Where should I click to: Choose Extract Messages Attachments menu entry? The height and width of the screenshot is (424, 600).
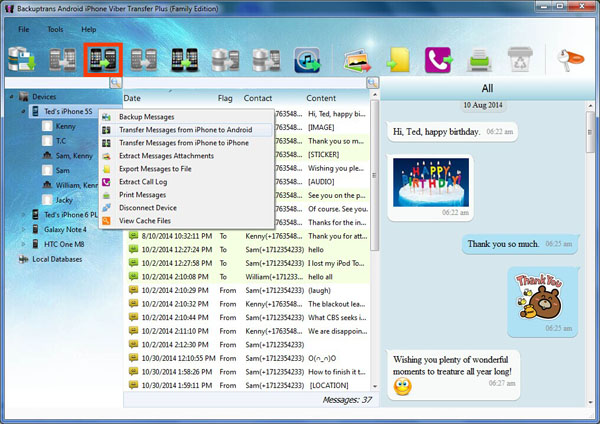point(186,156)
